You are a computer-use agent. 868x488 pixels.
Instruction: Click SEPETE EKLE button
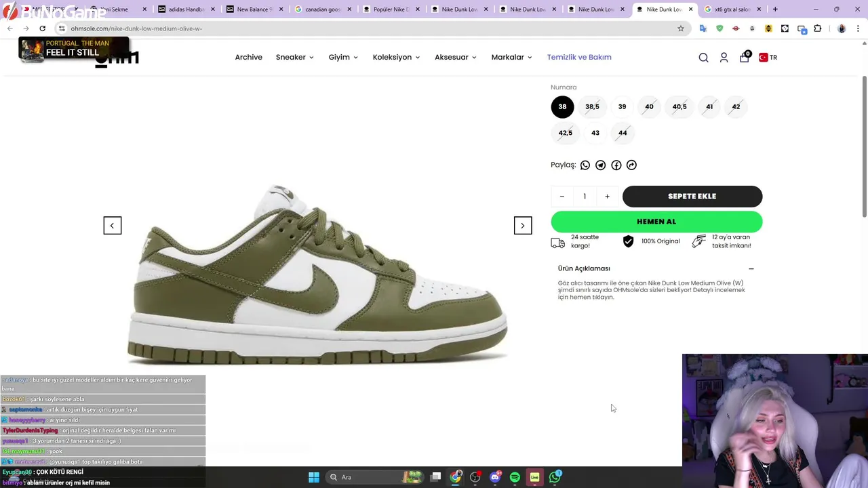692,197
